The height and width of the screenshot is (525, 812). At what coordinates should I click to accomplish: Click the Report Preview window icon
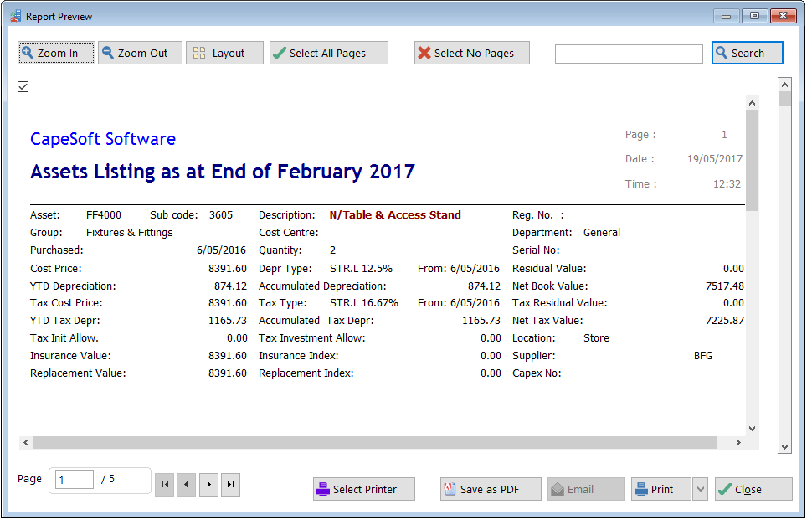pos(16,16)
